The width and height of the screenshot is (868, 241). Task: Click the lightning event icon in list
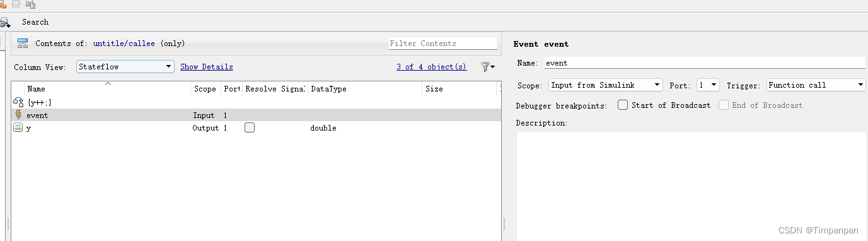coord(18,115)
